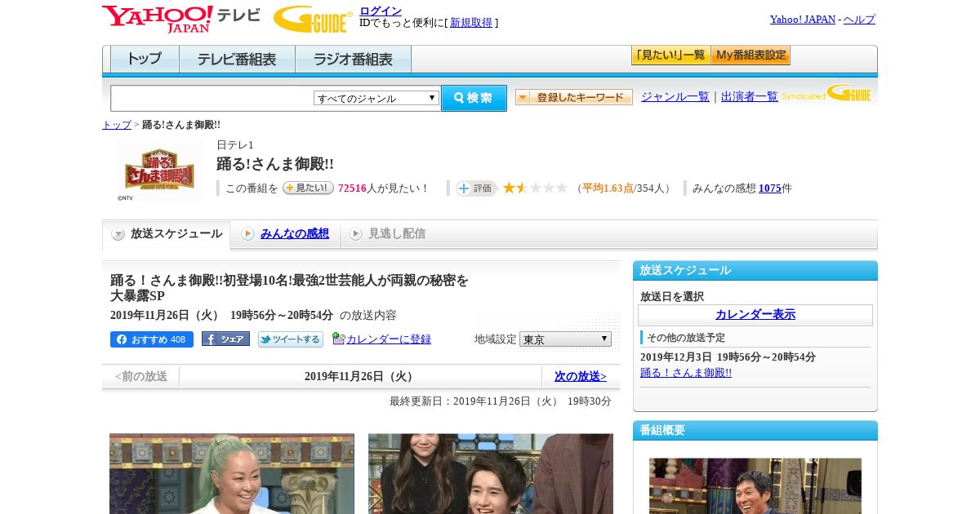The height and width of the screenshot is (514, 980).
Task: Click the star rating display
Action: (x=535, y=188)
